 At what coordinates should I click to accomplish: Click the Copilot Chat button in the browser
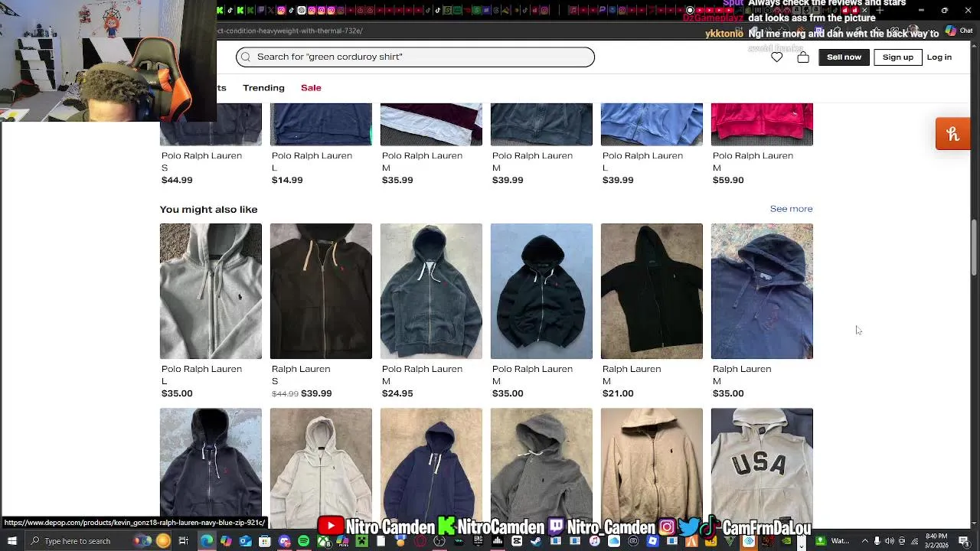[x=961, y=31]
